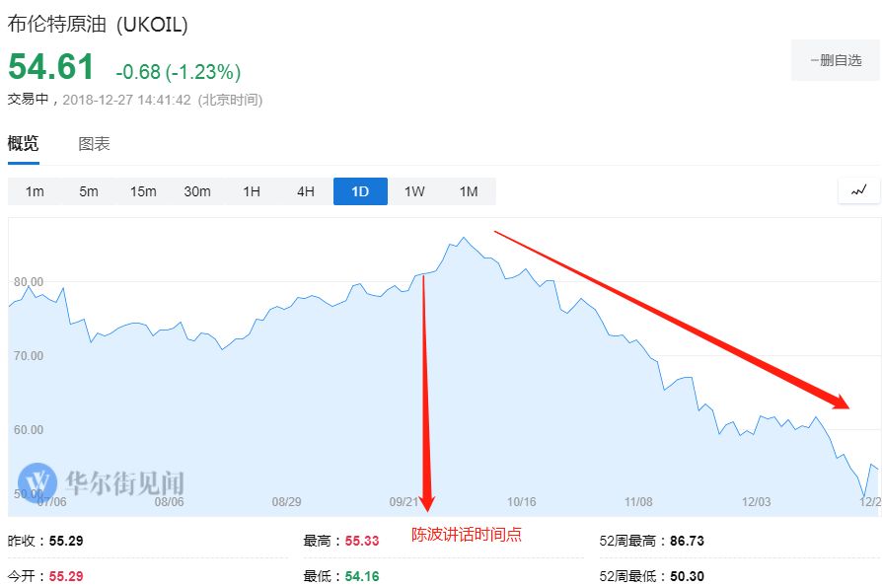Select the 1m timeframe
Screen dimensions: 882x588
[x=35, y=191]
